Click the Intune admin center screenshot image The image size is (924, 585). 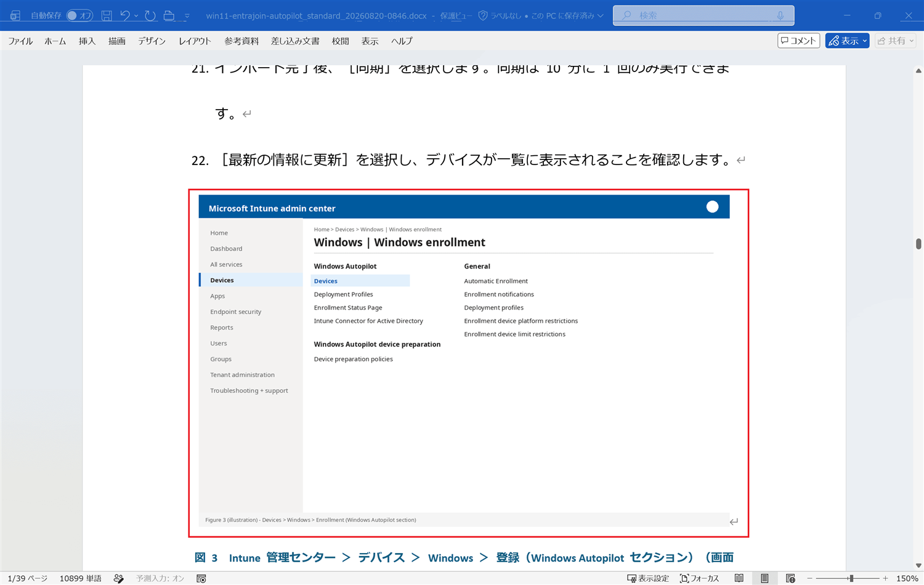(464, 361)
